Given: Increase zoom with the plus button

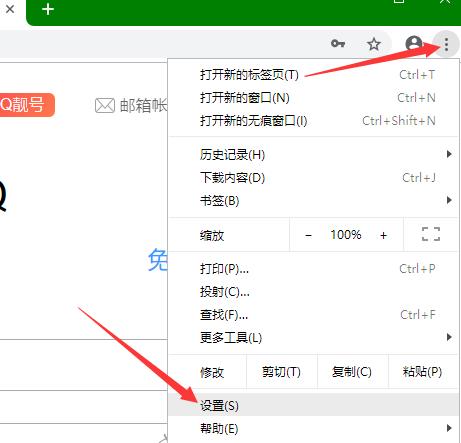Looking at the screenshot, I should pos(383,235).
